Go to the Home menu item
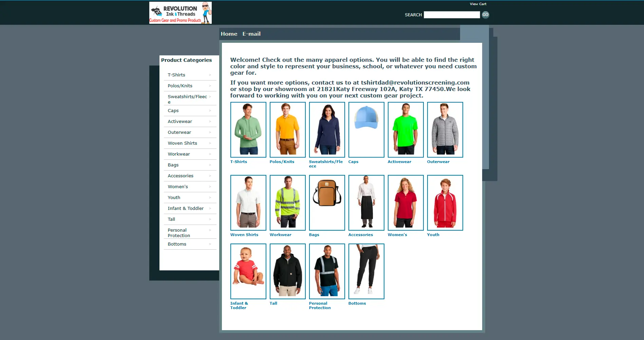Viewport: 644px width, 340px height. [x=229, y=34]
